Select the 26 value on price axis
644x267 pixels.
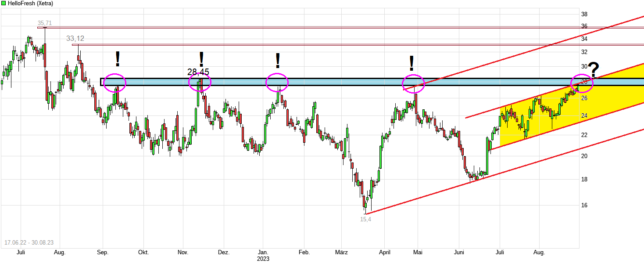coord(584,98)
